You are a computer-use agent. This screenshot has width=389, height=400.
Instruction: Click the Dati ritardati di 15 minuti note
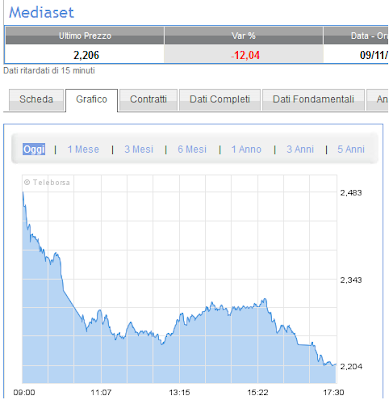tap(49, 71)
